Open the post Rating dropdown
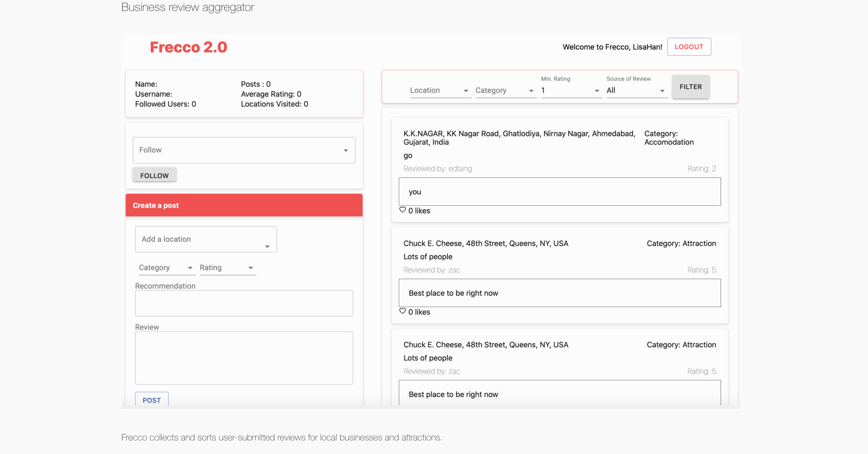868x454 pixels. click(227, 268)
